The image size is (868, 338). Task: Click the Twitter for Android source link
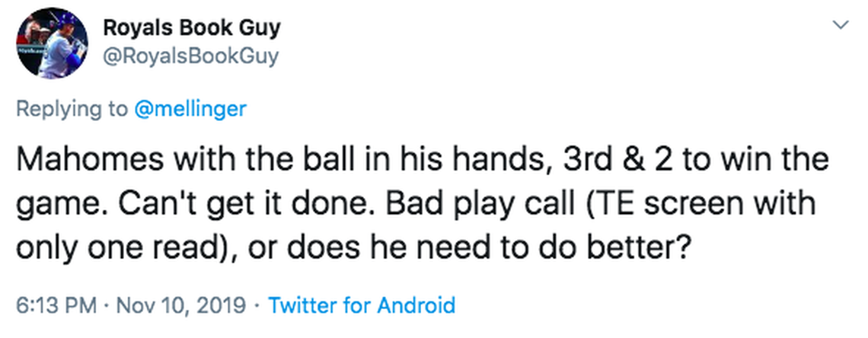pos(362,306)
